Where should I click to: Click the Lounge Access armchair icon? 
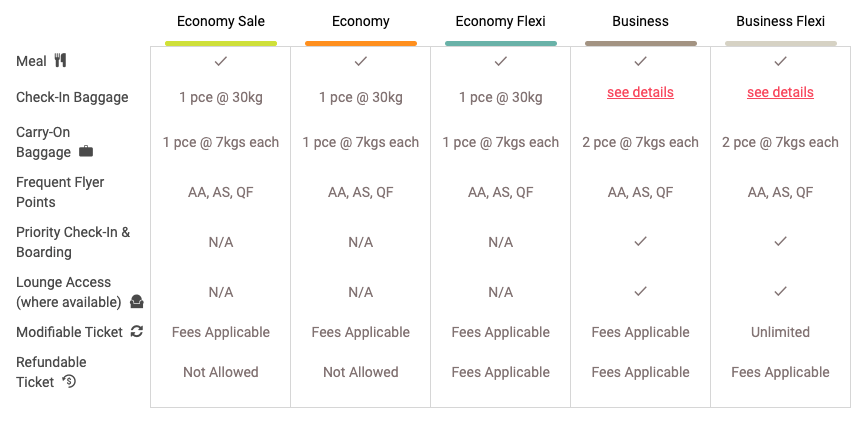coord(137,302)
